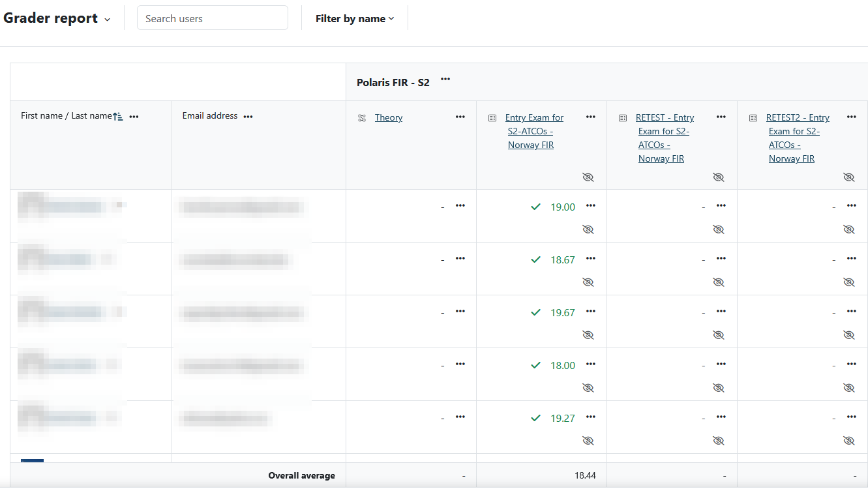Open the cell menu for grade 18.00
This screenshot has width=868, height=489.
pyautogui.click(x=591, y=364)
